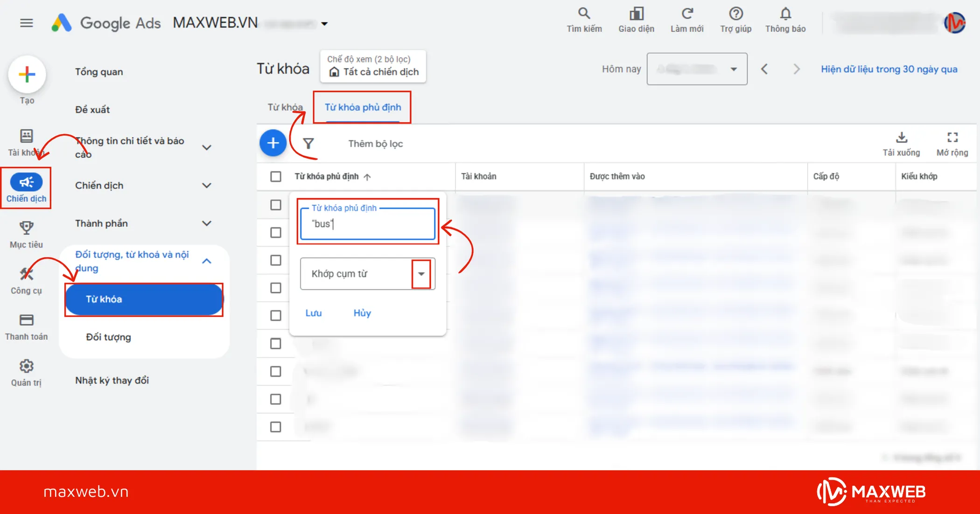Collapse Đối tượng, từ khoá và nội dung section
Screen dimensions: 980x514
pyautogui.click(x=207, y=261)
